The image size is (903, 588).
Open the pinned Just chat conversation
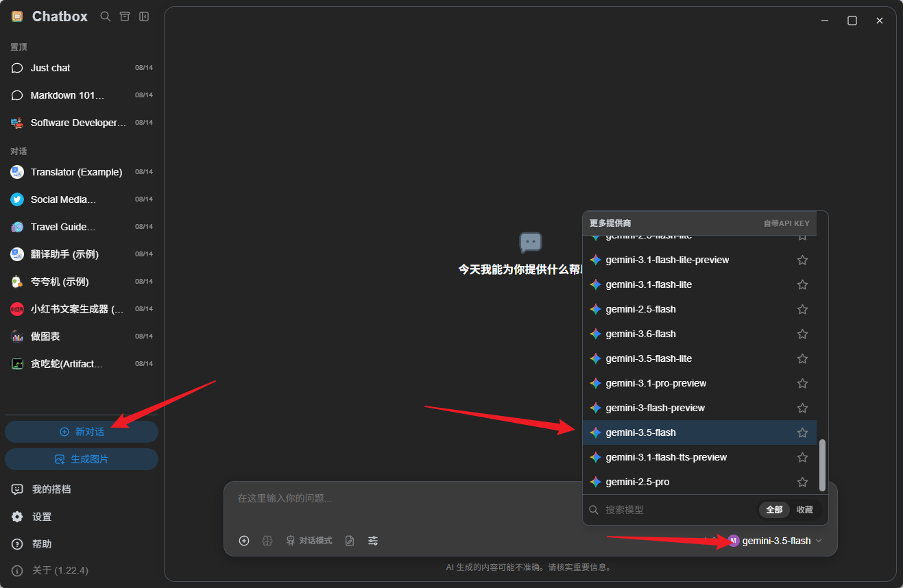[82, 68]
